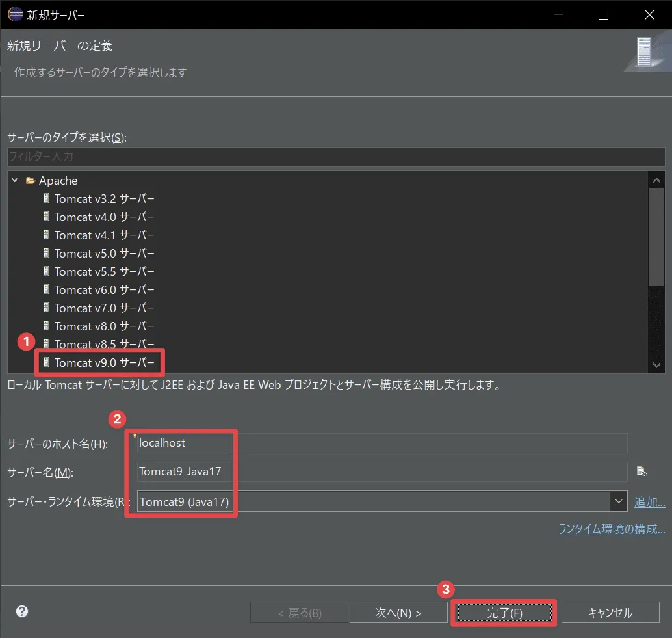Click the help question mark icon
672x638 pixels.
tap(22, 611)
